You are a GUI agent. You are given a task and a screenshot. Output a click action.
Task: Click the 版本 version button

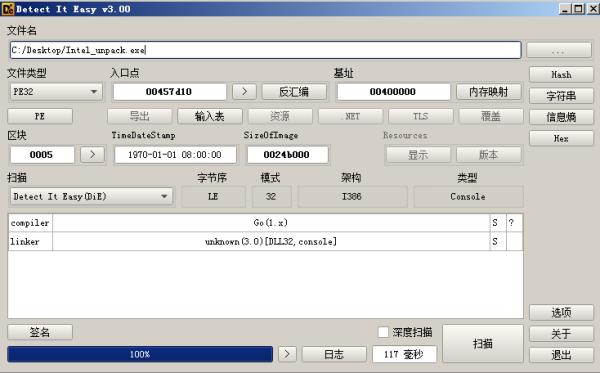489,155
